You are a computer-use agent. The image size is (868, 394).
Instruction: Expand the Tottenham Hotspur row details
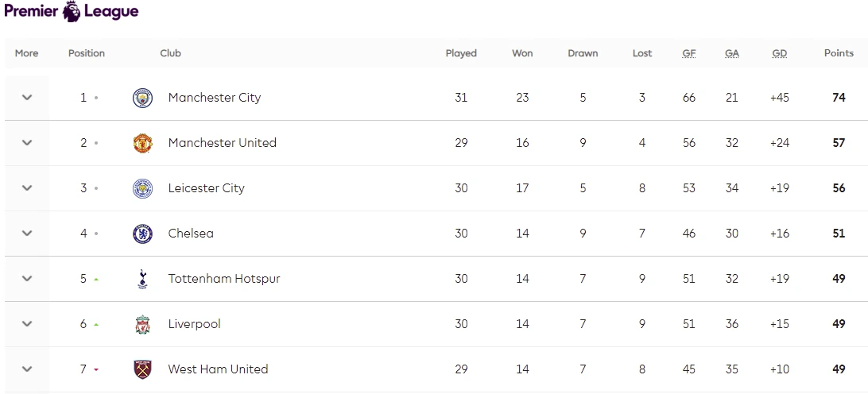(27, 279)
